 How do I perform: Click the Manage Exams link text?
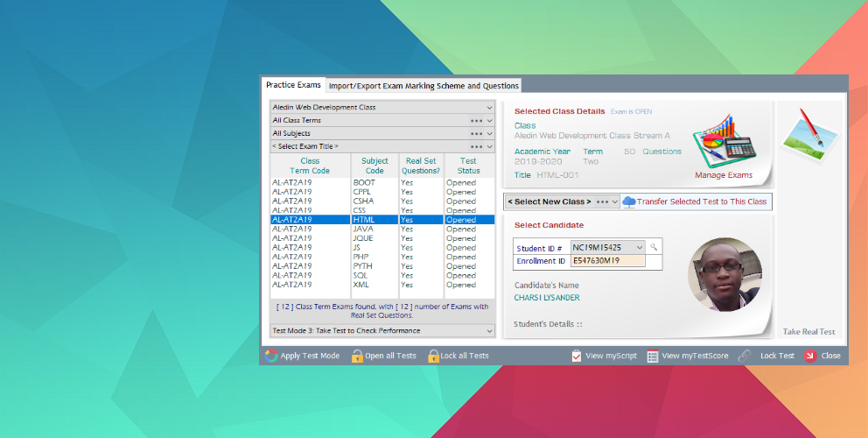tap(724, 175)
